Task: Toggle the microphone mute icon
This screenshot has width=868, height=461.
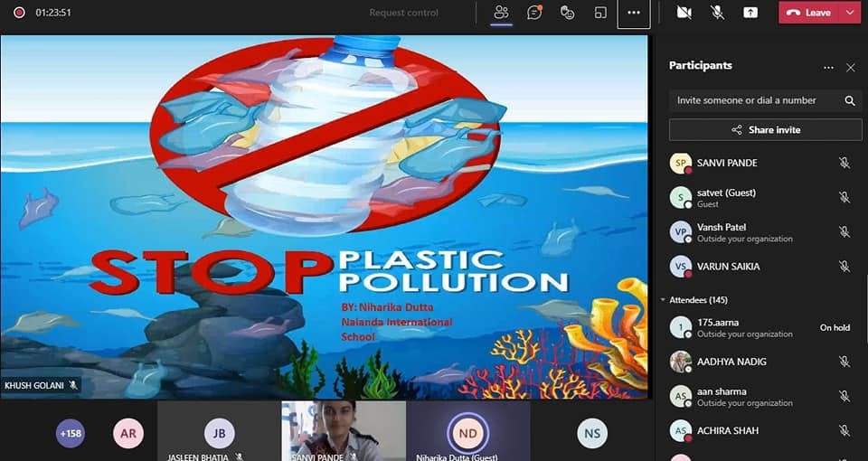Action: (717, 13)
